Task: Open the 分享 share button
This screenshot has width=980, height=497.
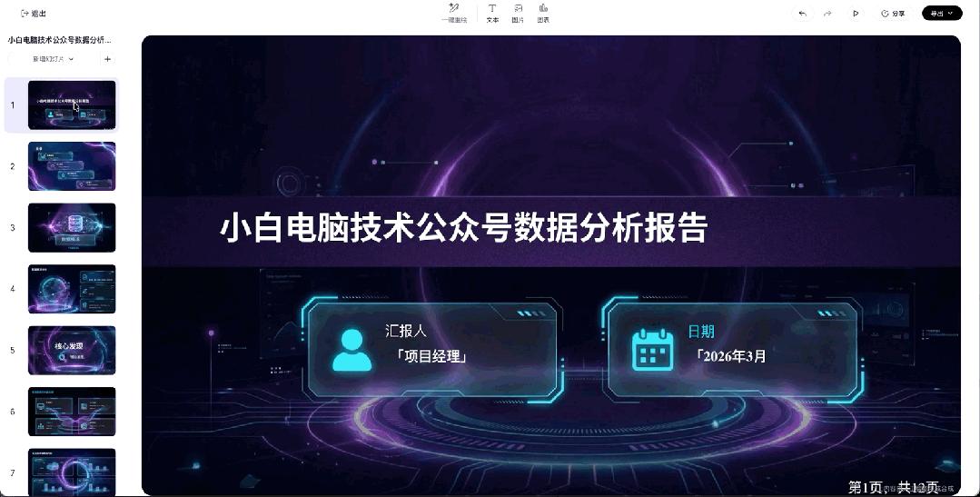Action: 893,13
